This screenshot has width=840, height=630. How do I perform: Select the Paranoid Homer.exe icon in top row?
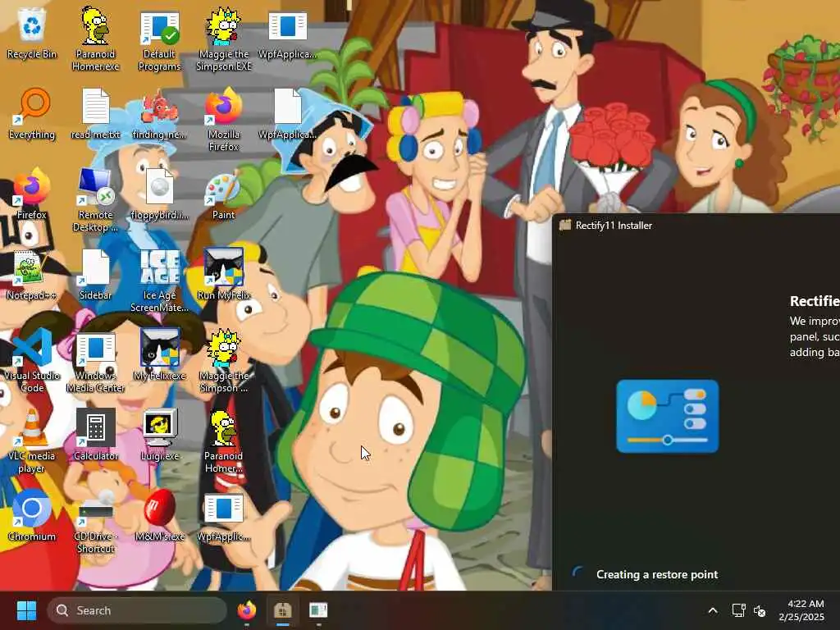(x=95, y=39)
